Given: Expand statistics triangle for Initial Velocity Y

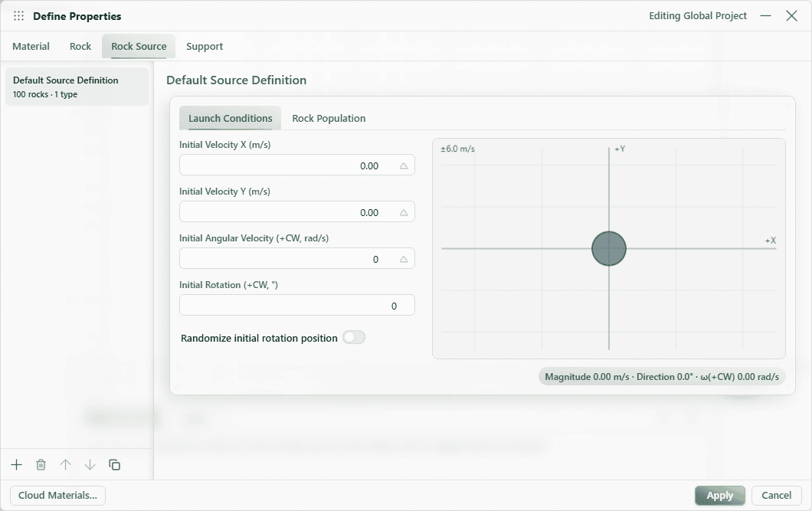Looking at the screenshot, I should [404, 213].
